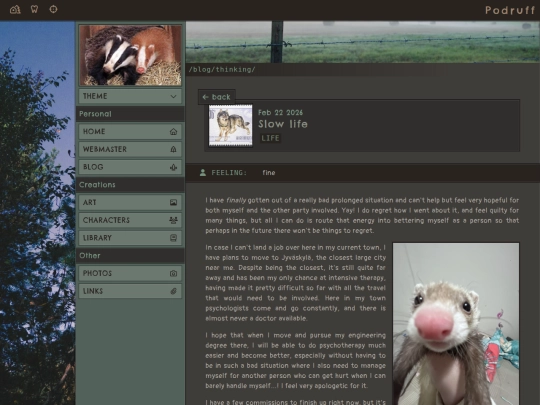Click the LIFE tag on the post

click(x=270, y=138)
